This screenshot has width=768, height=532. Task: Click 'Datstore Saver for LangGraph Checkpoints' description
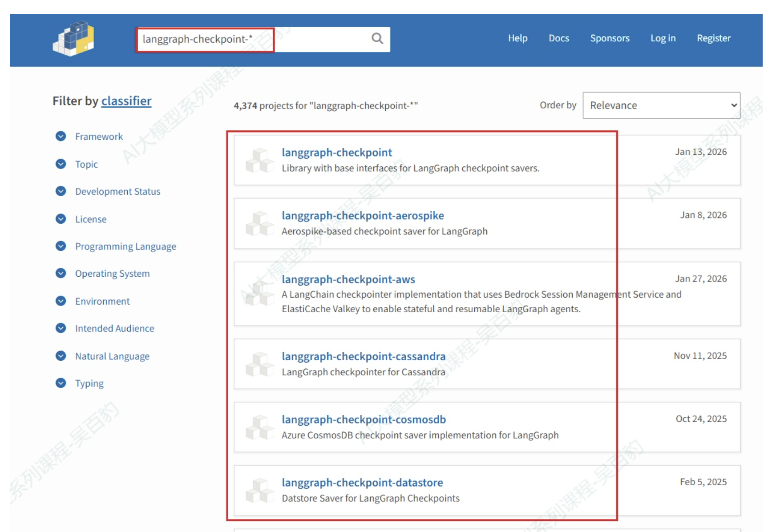coord(371,498)
